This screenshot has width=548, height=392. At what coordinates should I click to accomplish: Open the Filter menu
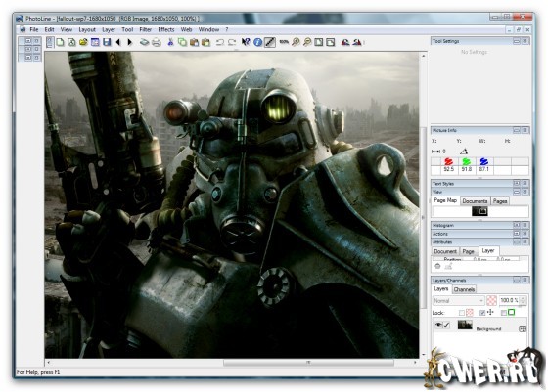[x=146, y=29]
